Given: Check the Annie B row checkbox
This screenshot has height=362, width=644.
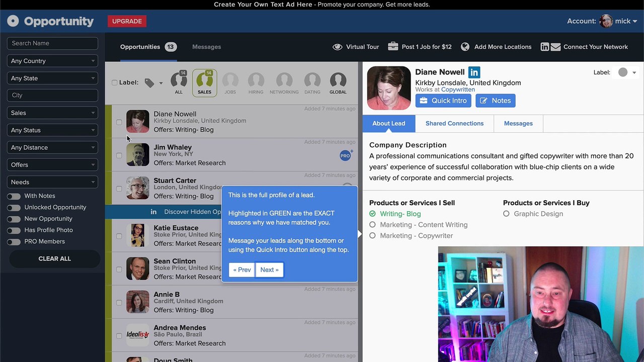Looking at the screenshot, I should (x=119, y=303).
